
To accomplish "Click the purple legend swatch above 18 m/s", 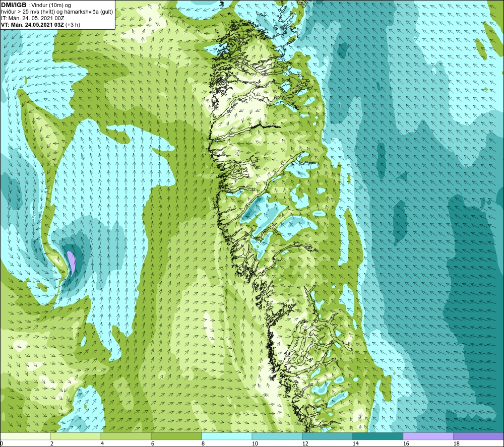I will pos(478,436).
